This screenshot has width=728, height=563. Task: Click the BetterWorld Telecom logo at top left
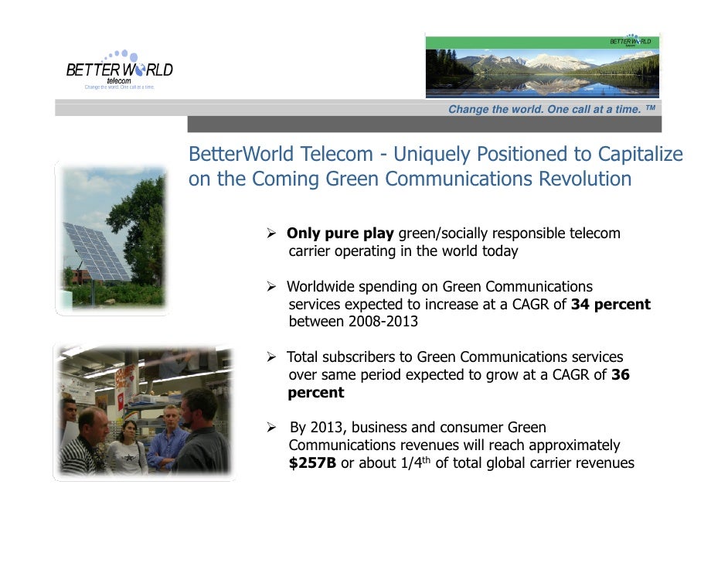[119, 70]
